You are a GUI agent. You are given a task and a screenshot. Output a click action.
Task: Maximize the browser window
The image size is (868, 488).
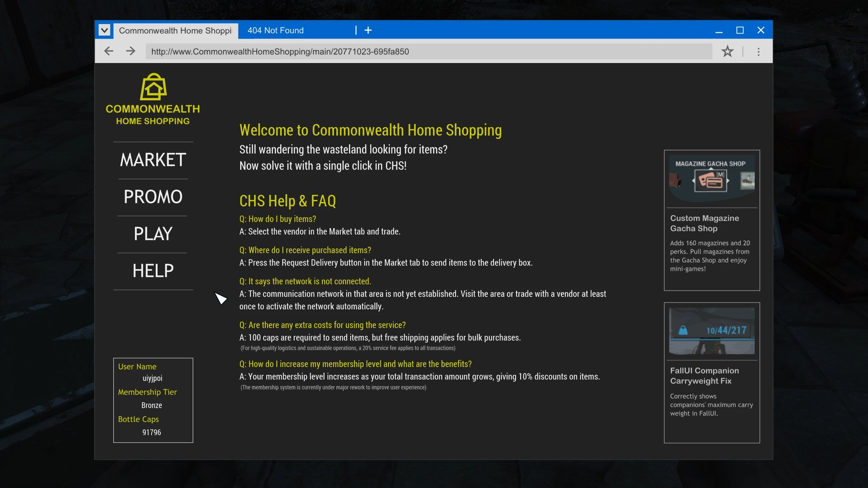tap(740, 30)
